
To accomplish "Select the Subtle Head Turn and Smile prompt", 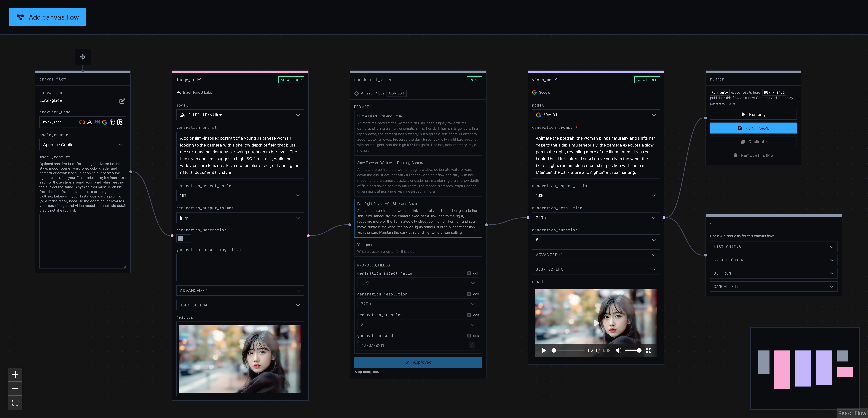I will [x=418, y=133].
